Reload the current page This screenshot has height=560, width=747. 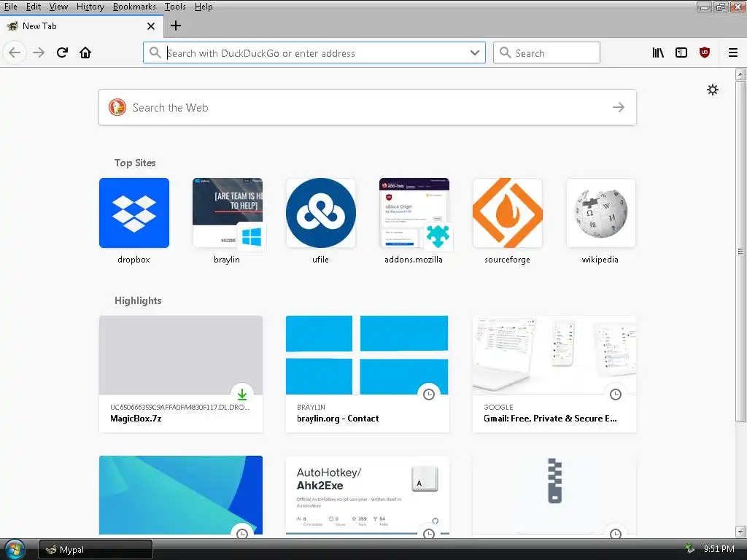[62, 52]
